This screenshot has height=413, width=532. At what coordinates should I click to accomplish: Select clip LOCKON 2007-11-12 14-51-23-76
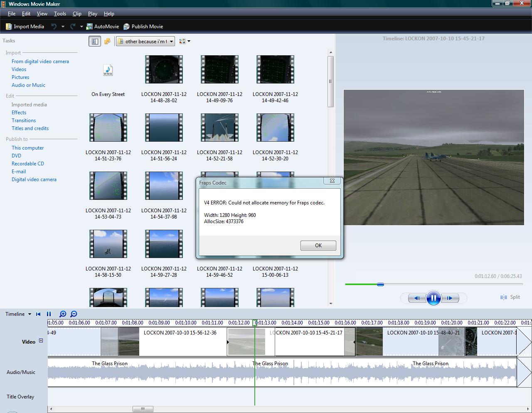[x=108, y=137]
